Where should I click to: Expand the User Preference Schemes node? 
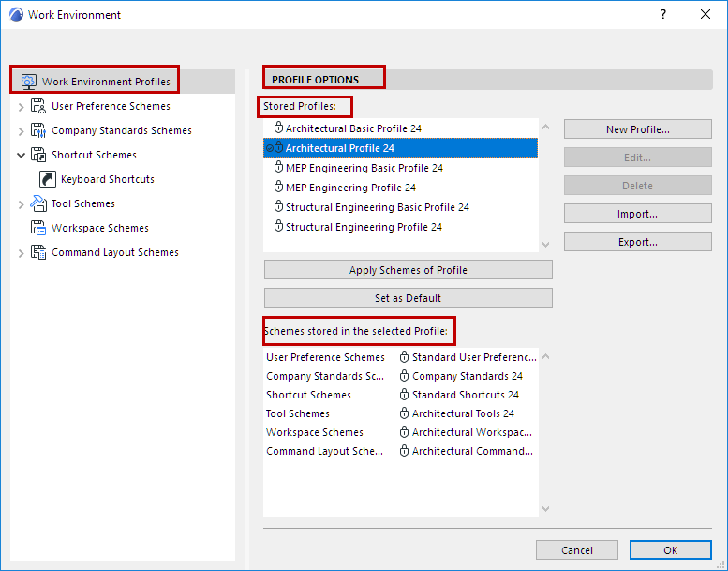click(22, 107)
